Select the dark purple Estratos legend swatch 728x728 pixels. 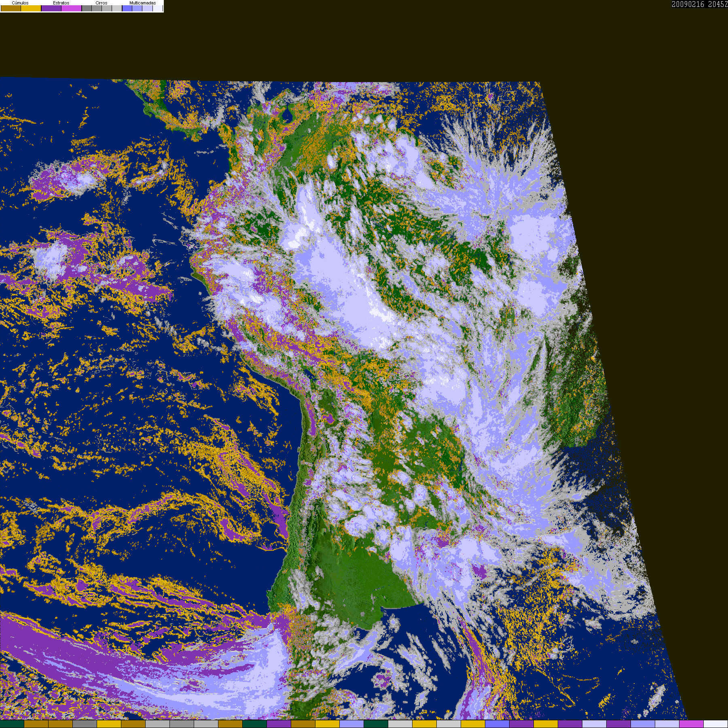coord(51,8)
